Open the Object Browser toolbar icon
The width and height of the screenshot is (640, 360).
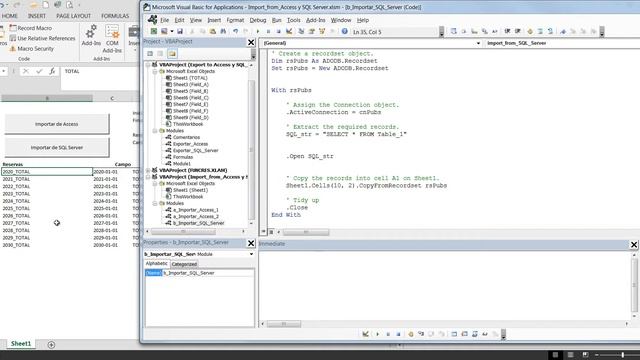click(322, 31)
